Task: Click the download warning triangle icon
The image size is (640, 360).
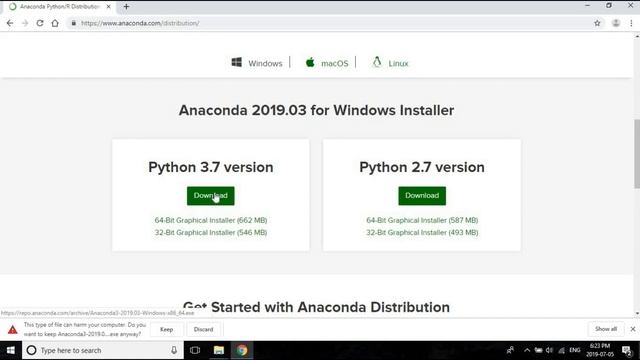Action: click(13, 329)
